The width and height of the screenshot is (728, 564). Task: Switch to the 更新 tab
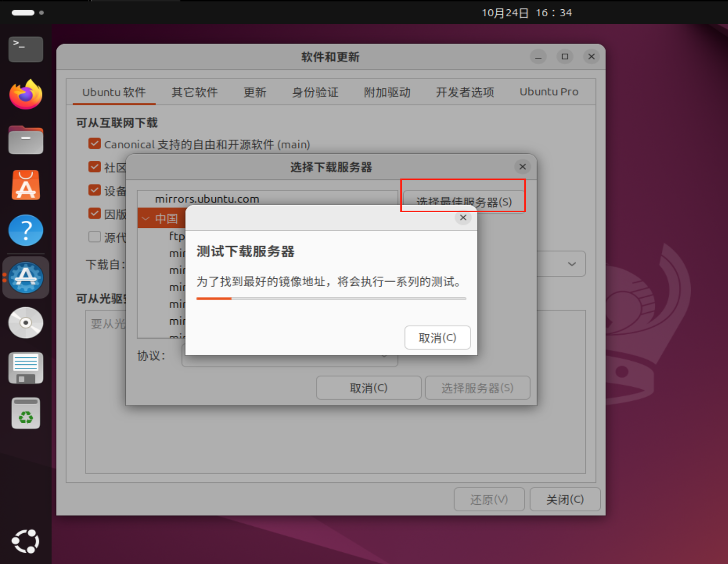pos(255,92)
